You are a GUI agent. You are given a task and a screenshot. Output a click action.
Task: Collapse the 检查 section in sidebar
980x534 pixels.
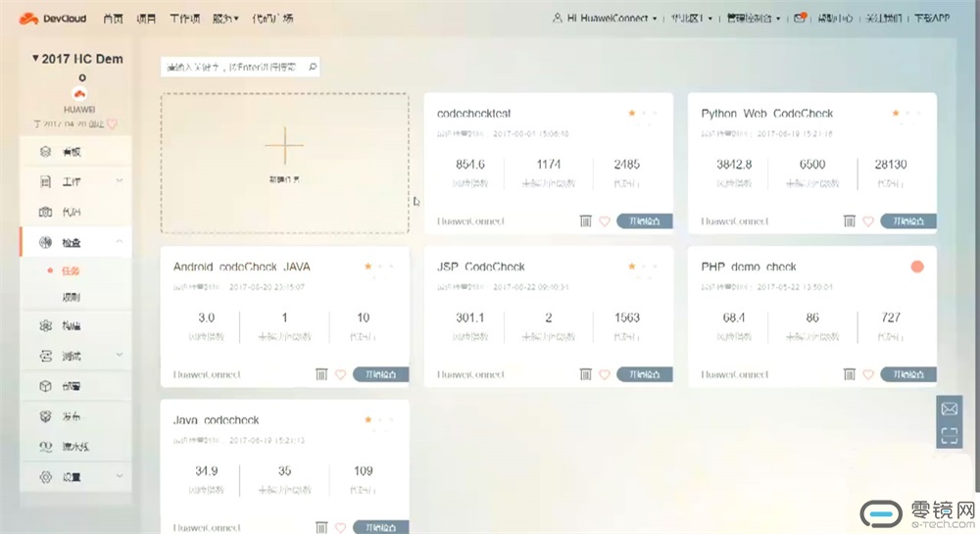(119, 242)
